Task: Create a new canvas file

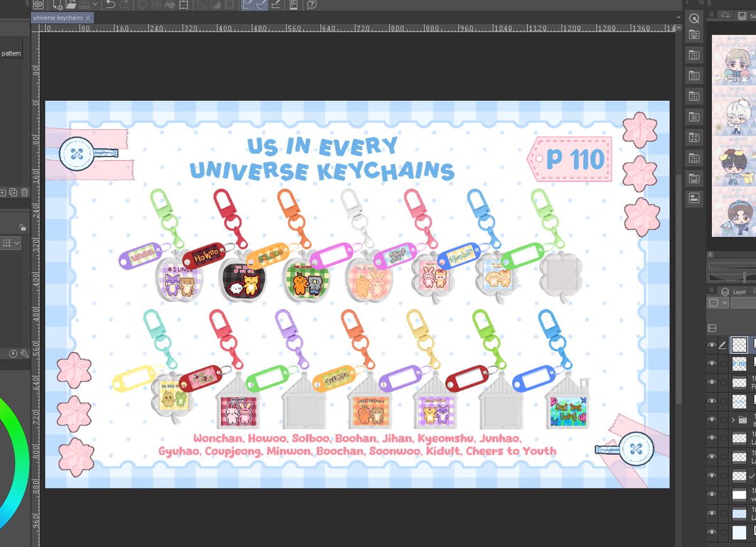Action: pos(57,4)
